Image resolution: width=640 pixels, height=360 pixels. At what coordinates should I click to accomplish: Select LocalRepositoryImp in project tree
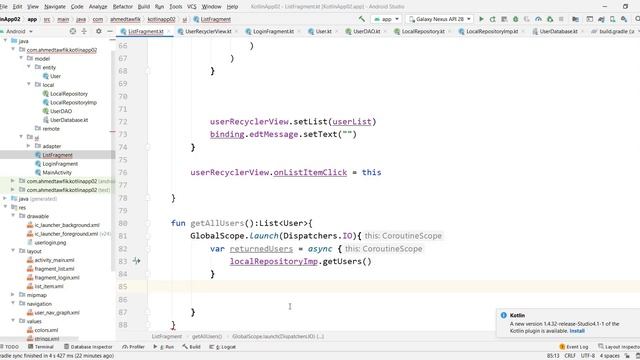(x=73, y=102)
